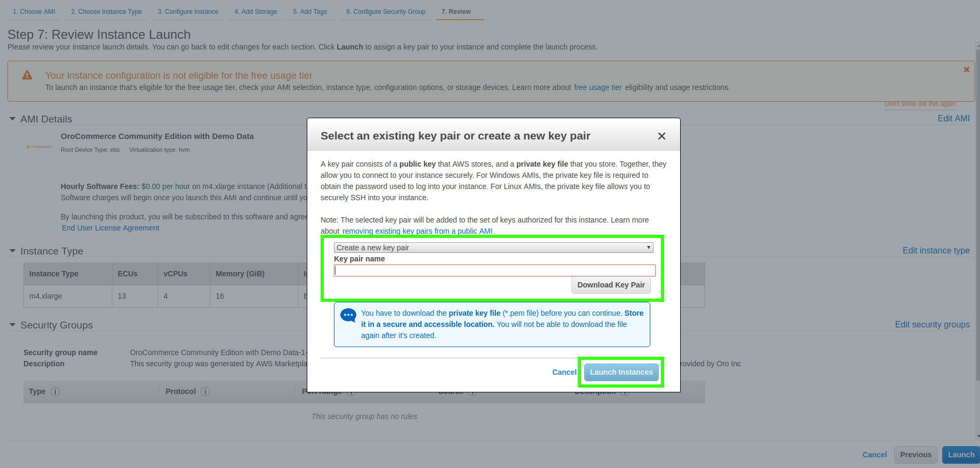Go to the Choose AMI step tab
980x468 pixels.
[34, 12]
